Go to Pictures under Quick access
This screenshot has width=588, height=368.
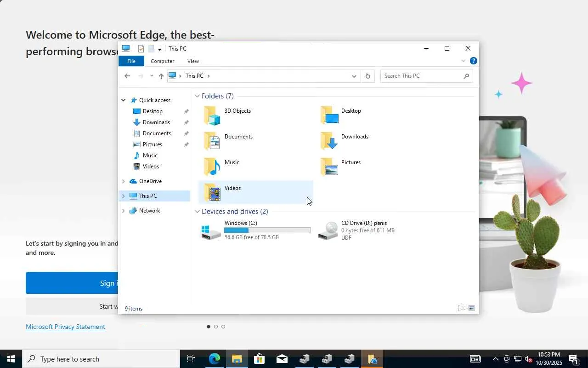[x=153, y=144]
